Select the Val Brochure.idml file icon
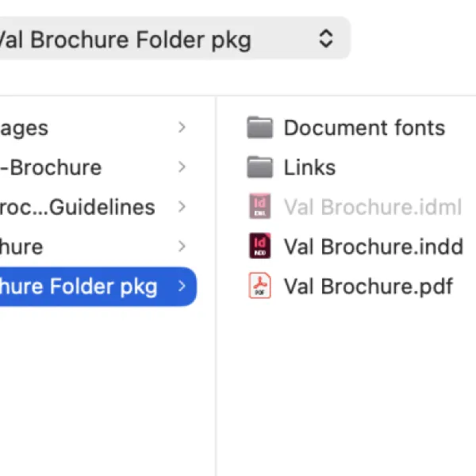This screenshot has width=476, height=476. [260, 206]
